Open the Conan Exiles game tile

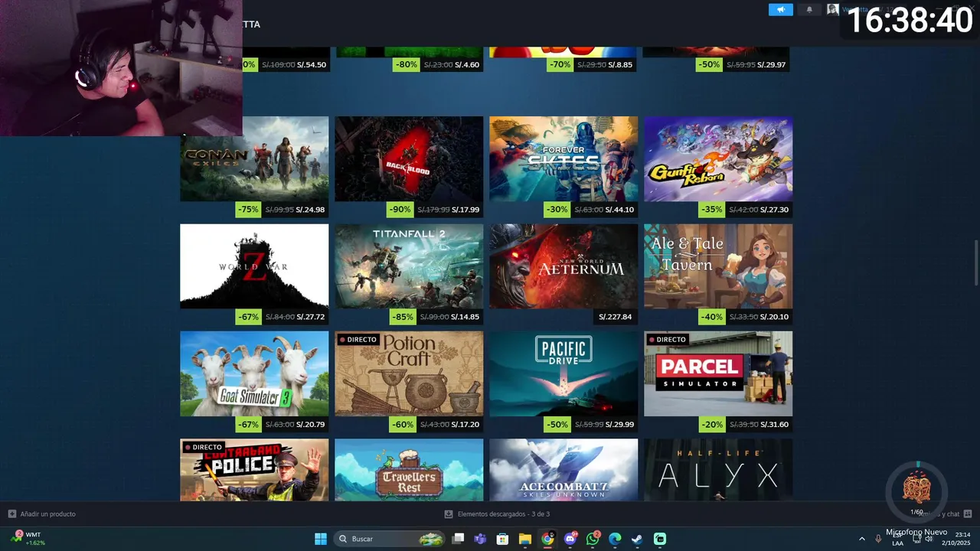point(254,159)
